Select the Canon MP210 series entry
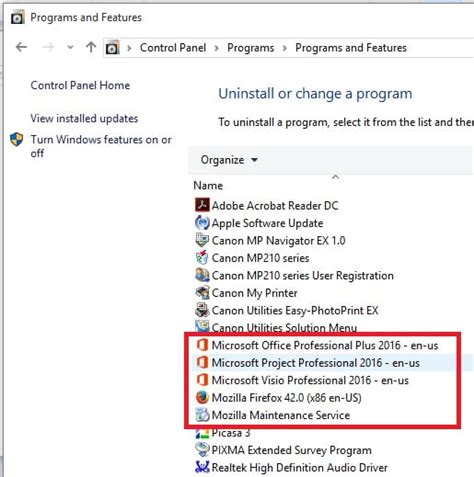 (x=260, y=258)
